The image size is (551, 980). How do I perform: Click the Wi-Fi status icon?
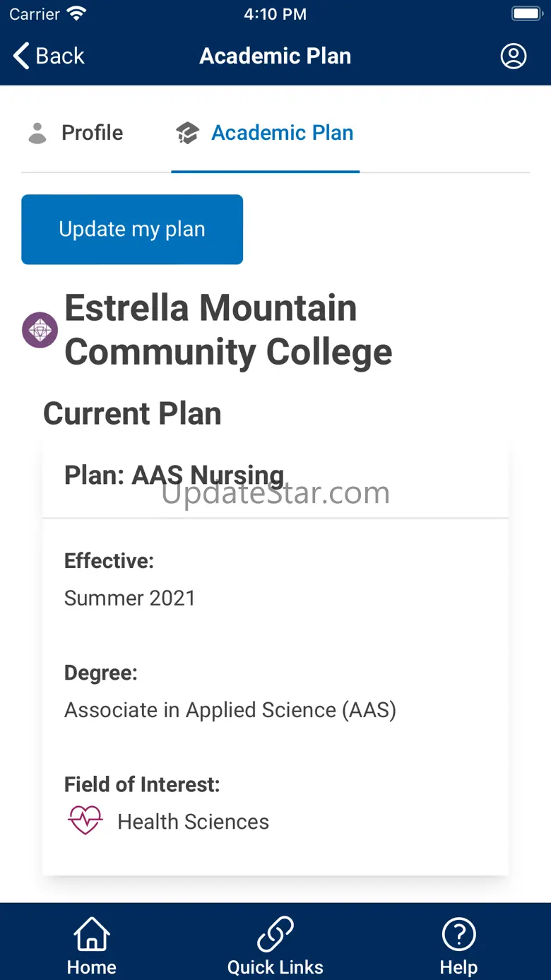tap(76, 14)
